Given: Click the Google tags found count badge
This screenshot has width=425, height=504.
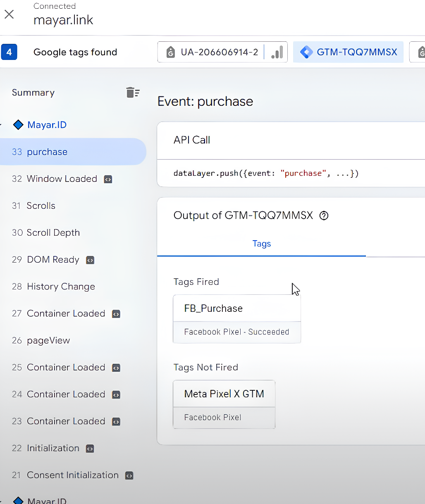Looking at the screenshot, I should point(9,53).
